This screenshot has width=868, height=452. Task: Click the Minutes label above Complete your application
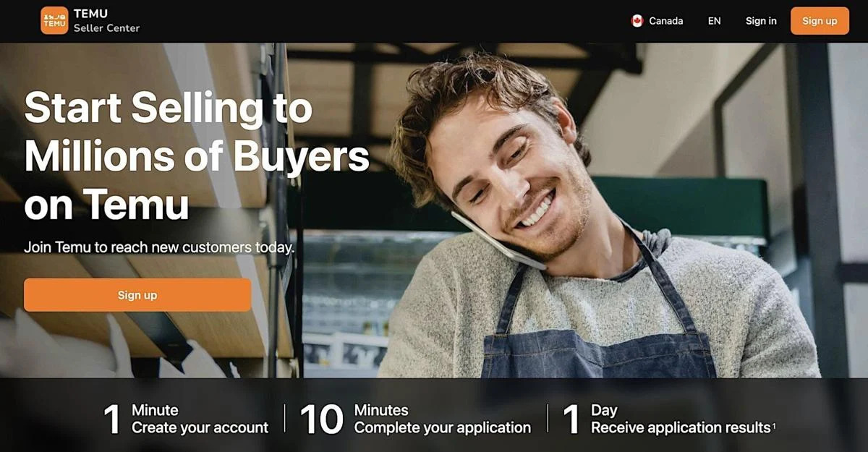coord(381,410)
